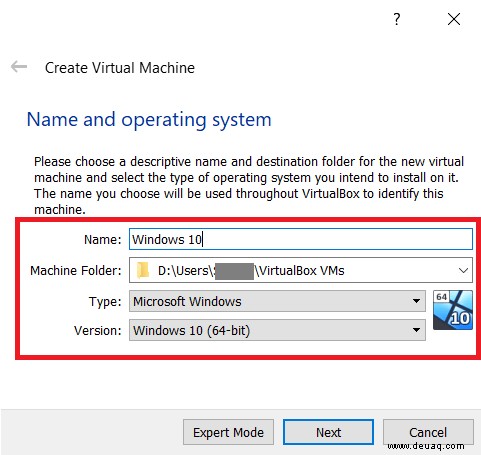Click the Next button

[328, 432]
